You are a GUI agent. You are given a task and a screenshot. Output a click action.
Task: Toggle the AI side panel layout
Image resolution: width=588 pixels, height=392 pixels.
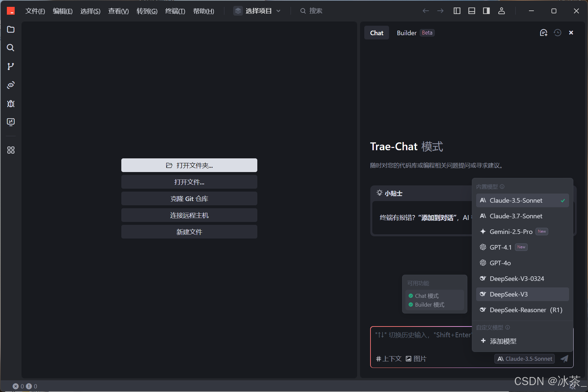[486, 11]
